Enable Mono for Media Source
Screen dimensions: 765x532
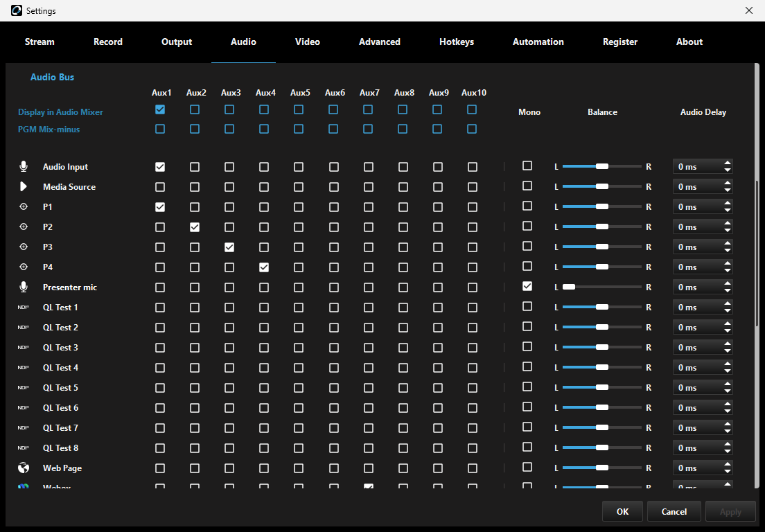pos(527,186)
